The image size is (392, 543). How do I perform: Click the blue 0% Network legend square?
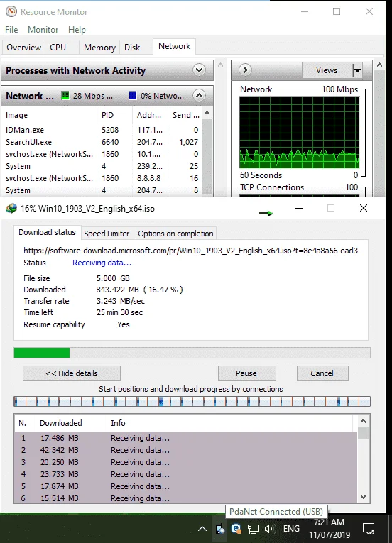132,95
